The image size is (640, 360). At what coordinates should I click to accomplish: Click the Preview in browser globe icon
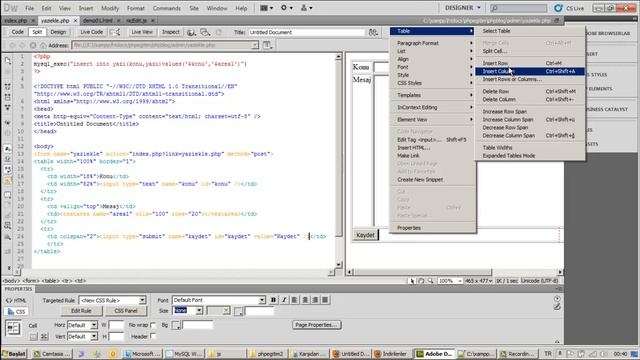click(x=191, y=32)
